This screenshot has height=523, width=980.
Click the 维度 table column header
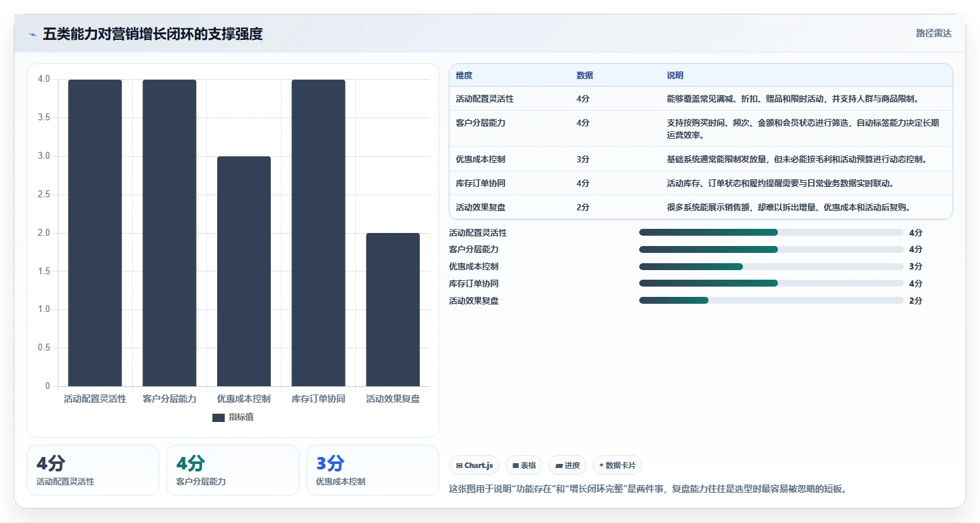pos(464,76)
